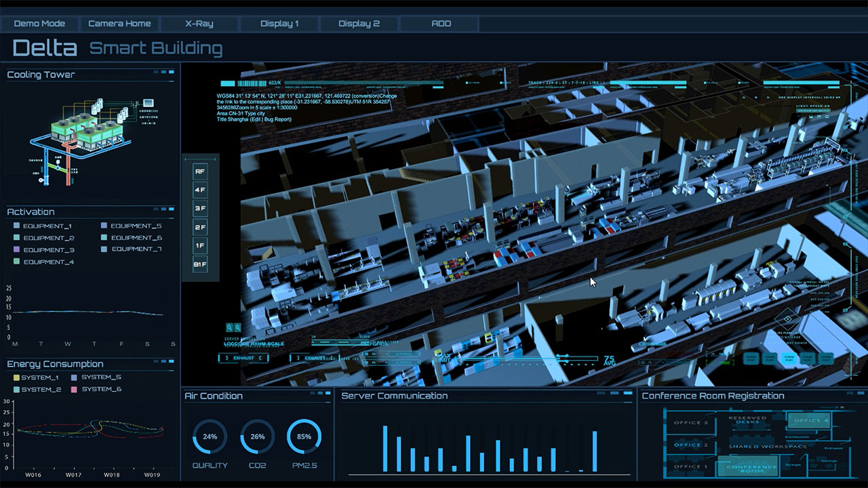The height and width of the screenshot is (488, 868).
Task: Select CONFERENCE ROOM on floor plan
Action: [751, 467]
